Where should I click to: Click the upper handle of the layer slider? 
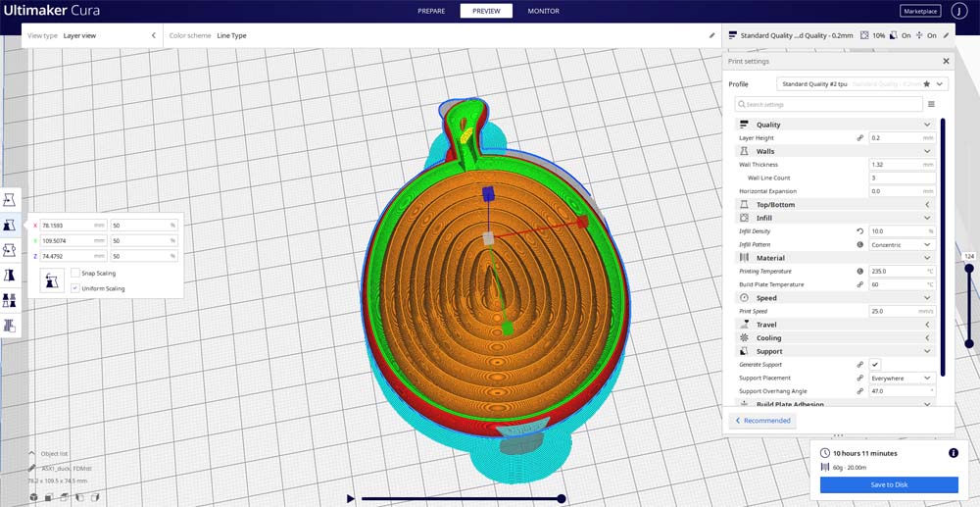969,268
